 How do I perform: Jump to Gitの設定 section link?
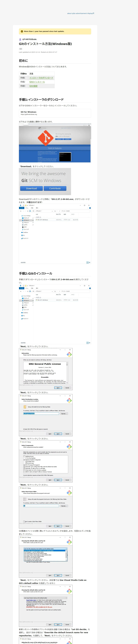pos(33,86)
